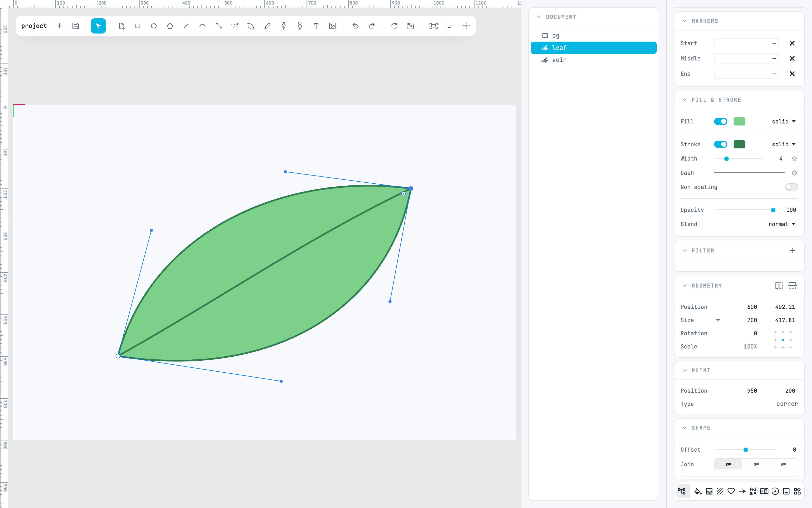Image resolution: width=812 pixels, height=508 pixels.
Task: Open the Stroke type solid dropdown
Action: [x=784, y=144]
